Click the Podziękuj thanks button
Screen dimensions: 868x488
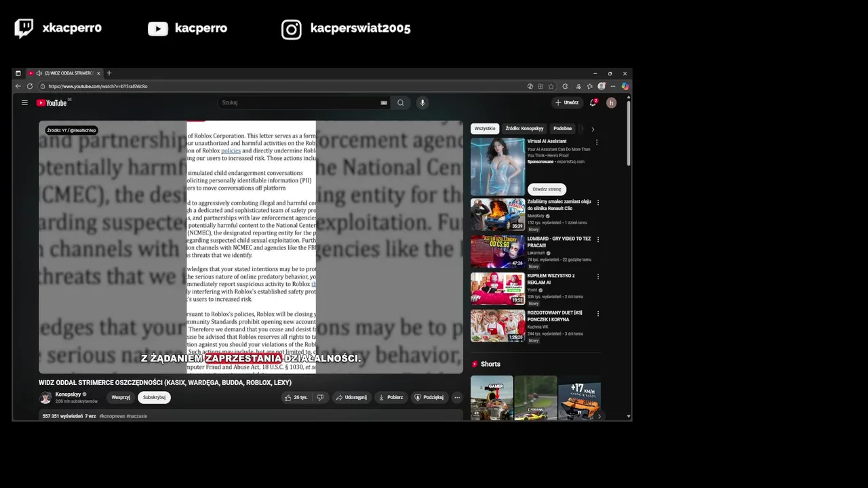click(x=429, y=397)
